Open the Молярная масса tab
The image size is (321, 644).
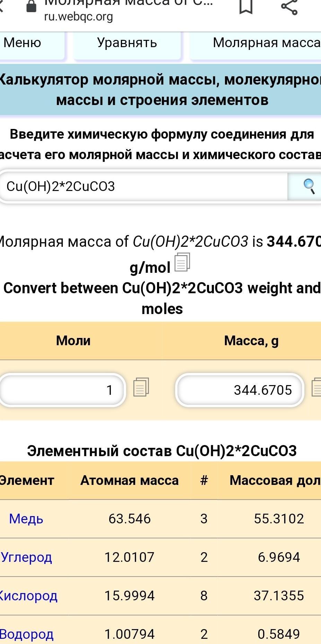pos(263,43)
